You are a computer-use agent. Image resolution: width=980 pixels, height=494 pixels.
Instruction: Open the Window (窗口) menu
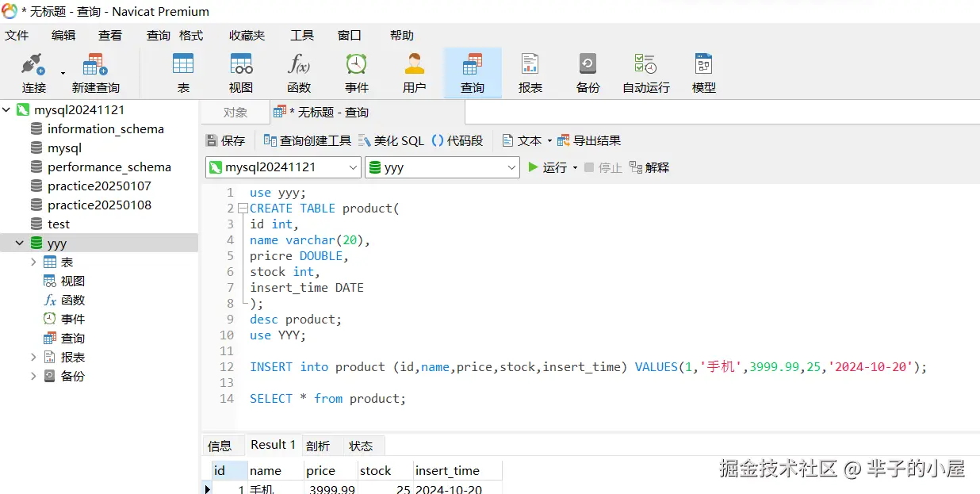pyautogui.click(x=350, y=35)
